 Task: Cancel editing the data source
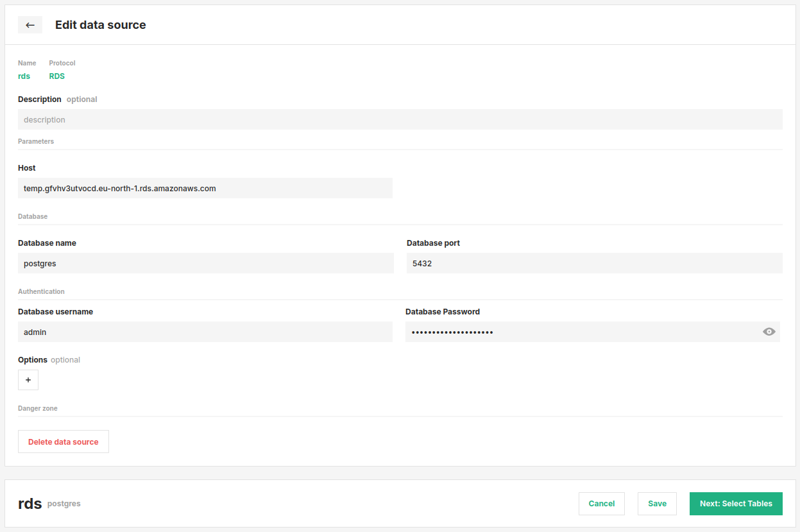point(601,504)
